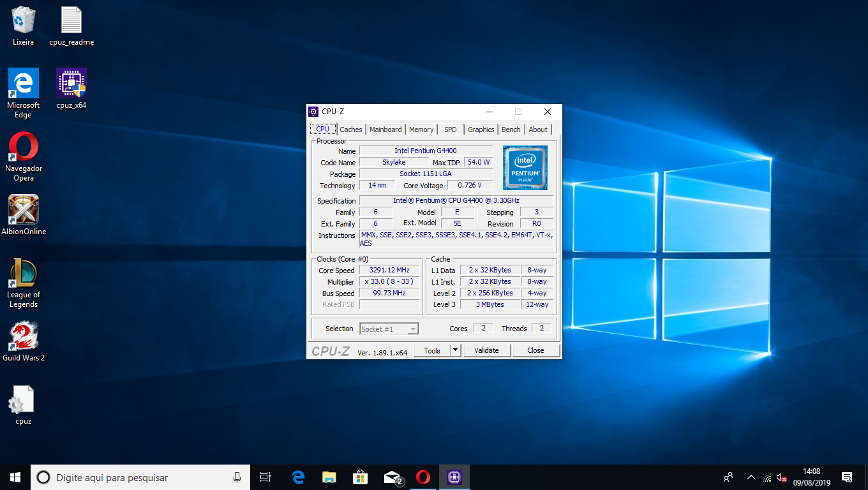The image size is (868, 490).
Task: Click the microphone icon in search box
Action: click(x=237, y=477)
